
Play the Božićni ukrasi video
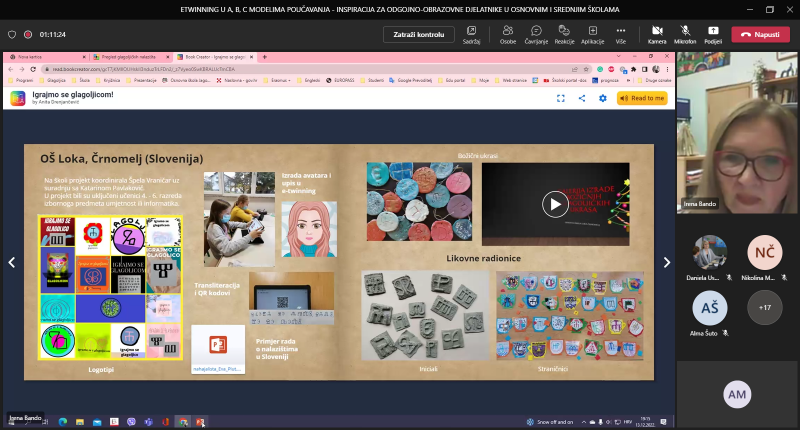click(x=555, y=204)
